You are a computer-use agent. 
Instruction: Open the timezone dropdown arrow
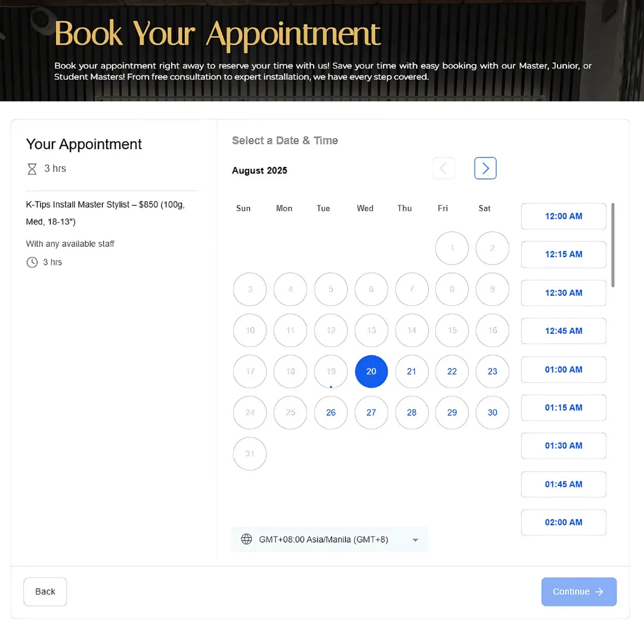(415, 540)
